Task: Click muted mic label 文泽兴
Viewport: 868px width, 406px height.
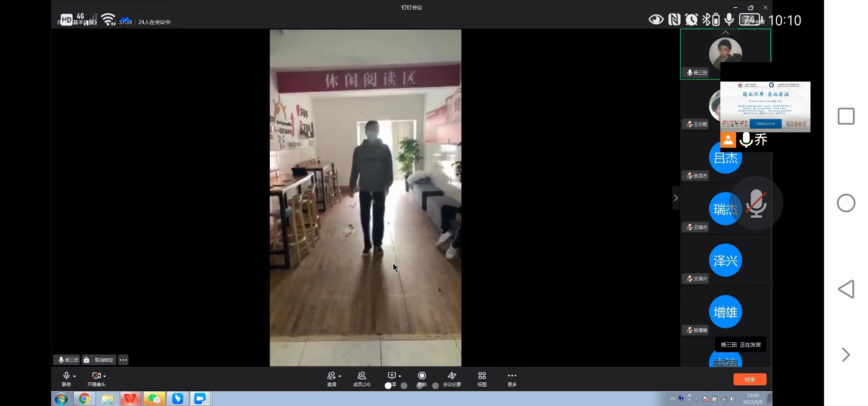Action: click(695, 279)
